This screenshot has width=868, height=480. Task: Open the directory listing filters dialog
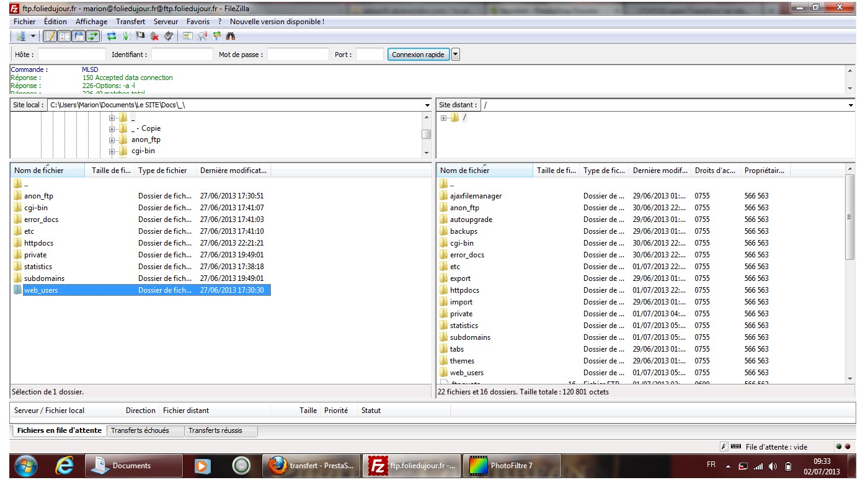(x=188, y=36)
